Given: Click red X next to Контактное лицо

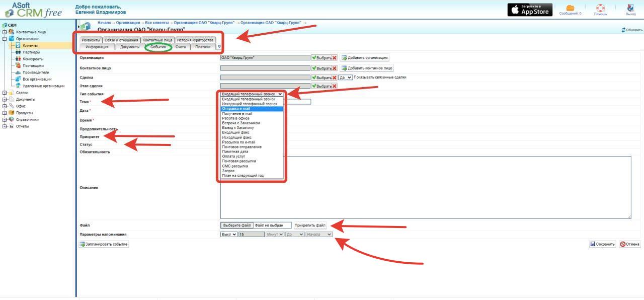Looking at the screenshot, I should coord(335,68).
